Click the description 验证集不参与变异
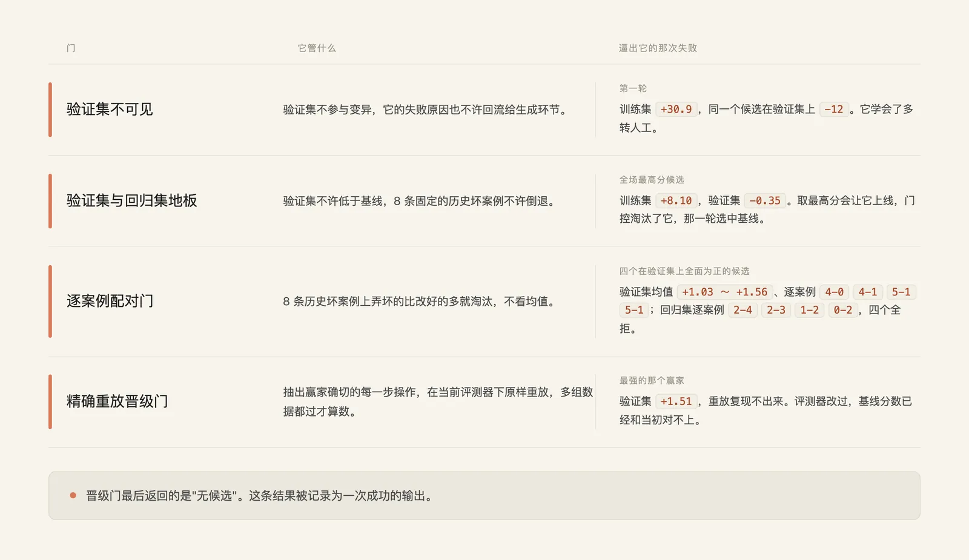 (426, 110)
